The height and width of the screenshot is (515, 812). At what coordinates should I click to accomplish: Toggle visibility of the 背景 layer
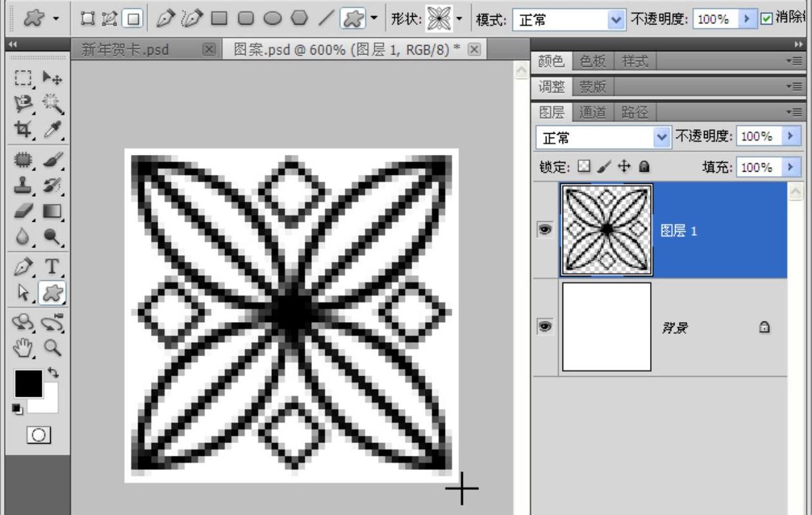pos(545,327)
